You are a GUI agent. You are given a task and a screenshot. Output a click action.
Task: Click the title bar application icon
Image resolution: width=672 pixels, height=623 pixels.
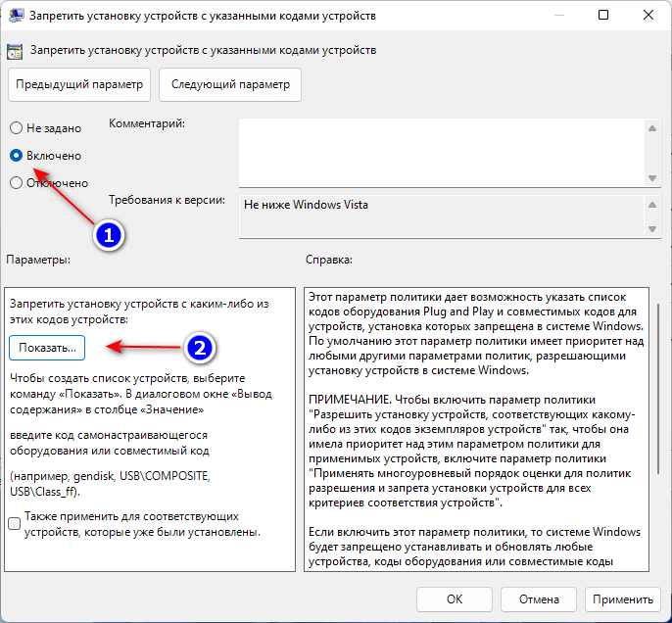[17, 15]
